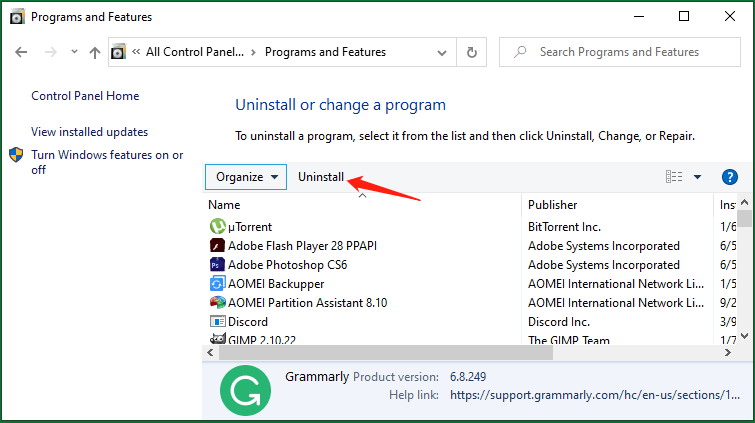Click the horizontal scrollbar right arrow
Viewport: 755px width, 423px height.
point(730,353)
